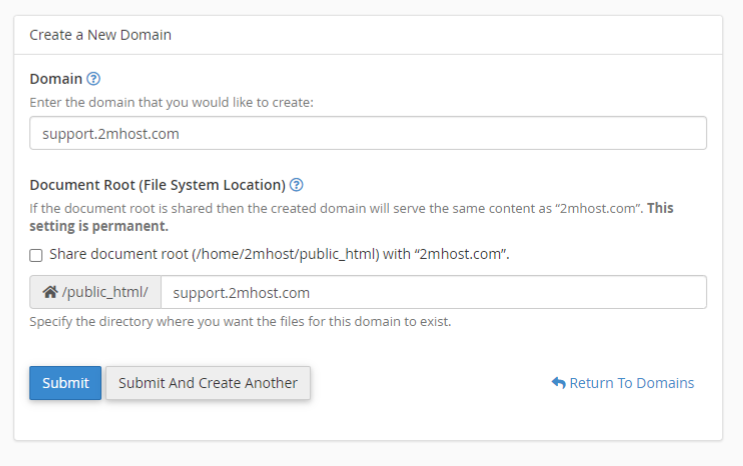Click into the document root directory field
The height and width of the screenshot is (466, 743).
[433, 293]
